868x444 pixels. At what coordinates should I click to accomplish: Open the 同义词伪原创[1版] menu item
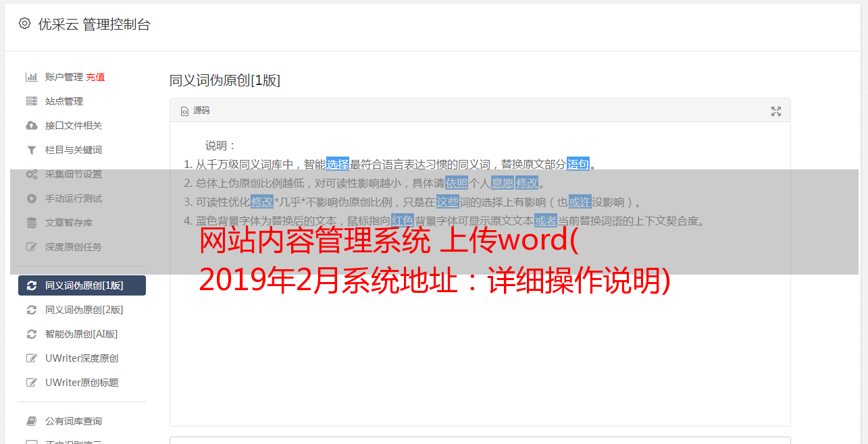82,285
